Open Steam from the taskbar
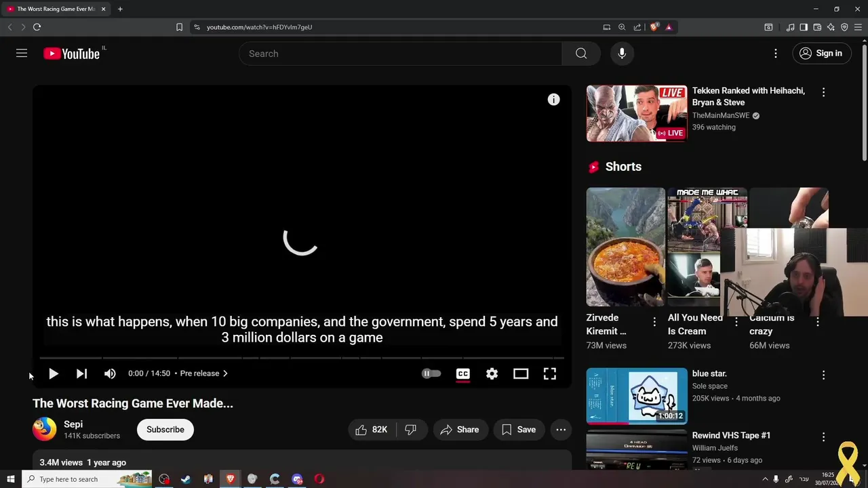This screenshot has width=868, height=488. (186, 479)
